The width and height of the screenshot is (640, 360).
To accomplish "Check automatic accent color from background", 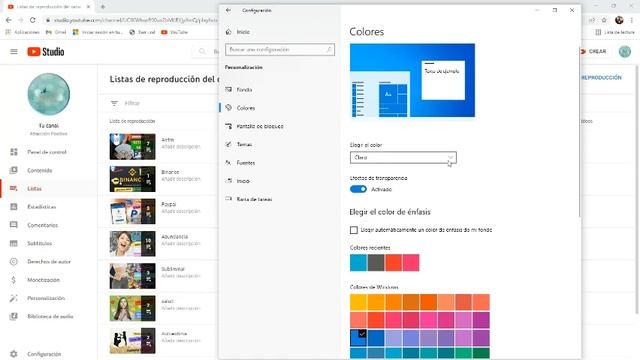I will [x=353, y=230].
